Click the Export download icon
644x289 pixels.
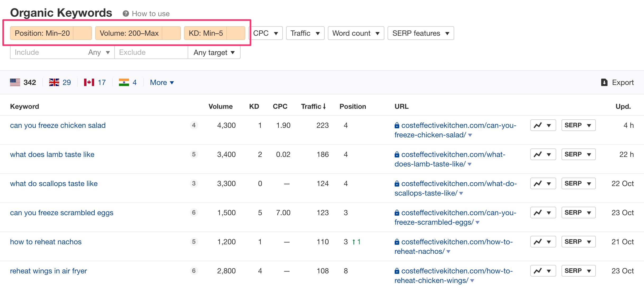(x=604, y=82)
